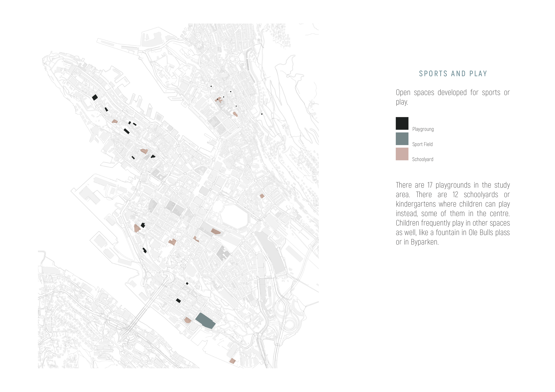The height and width of the screenshot is (392, 555).
Task: Select the isolated pink schoolyard east of the lake
Action: (x=262, y=196)
